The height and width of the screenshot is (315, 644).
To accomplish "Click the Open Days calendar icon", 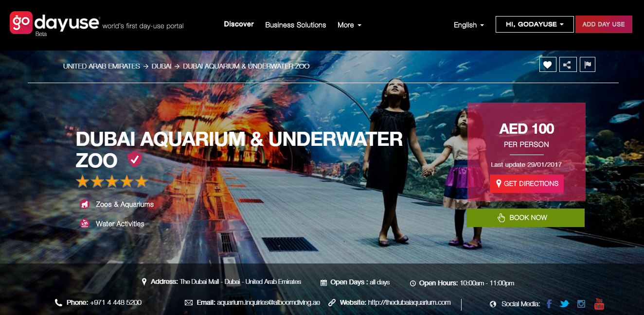I will [323, 282].
